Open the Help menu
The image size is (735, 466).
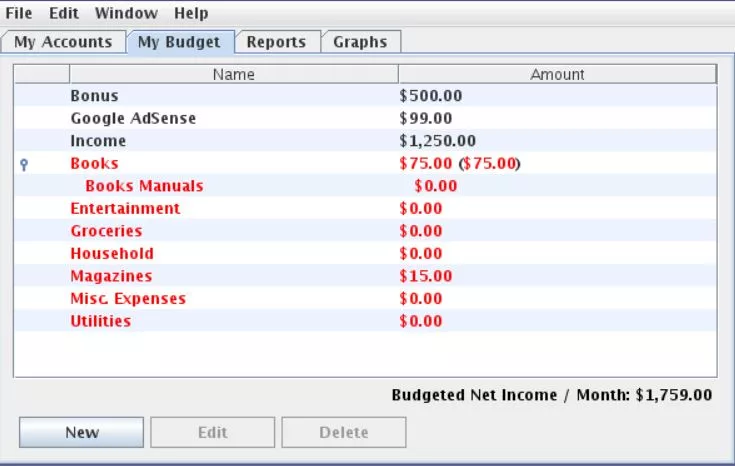click(191, 13)
